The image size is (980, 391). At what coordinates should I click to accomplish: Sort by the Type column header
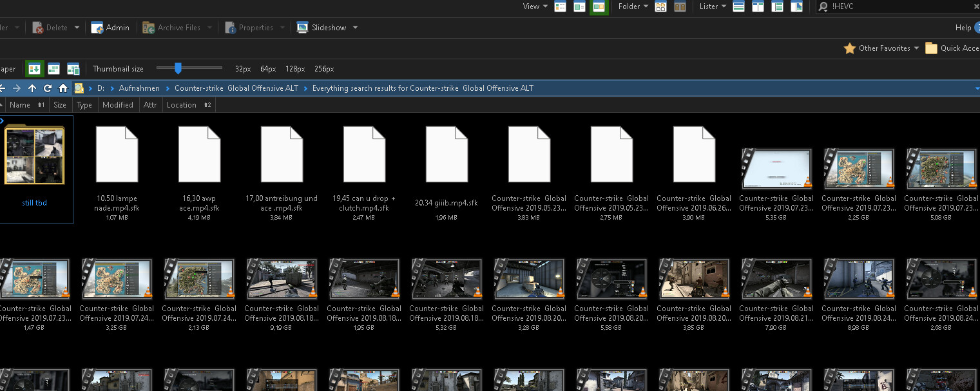(x=84, y=105)
